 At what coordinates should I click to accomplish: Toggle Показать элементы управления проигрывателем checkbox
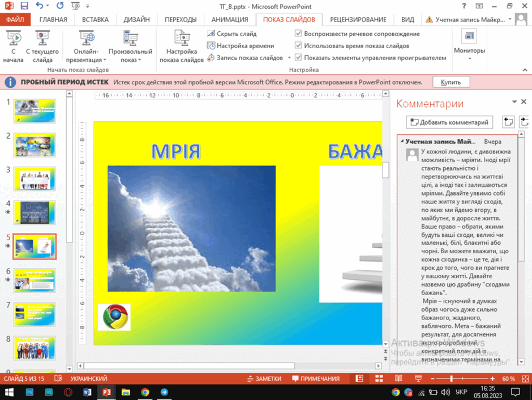coord(298,58)
